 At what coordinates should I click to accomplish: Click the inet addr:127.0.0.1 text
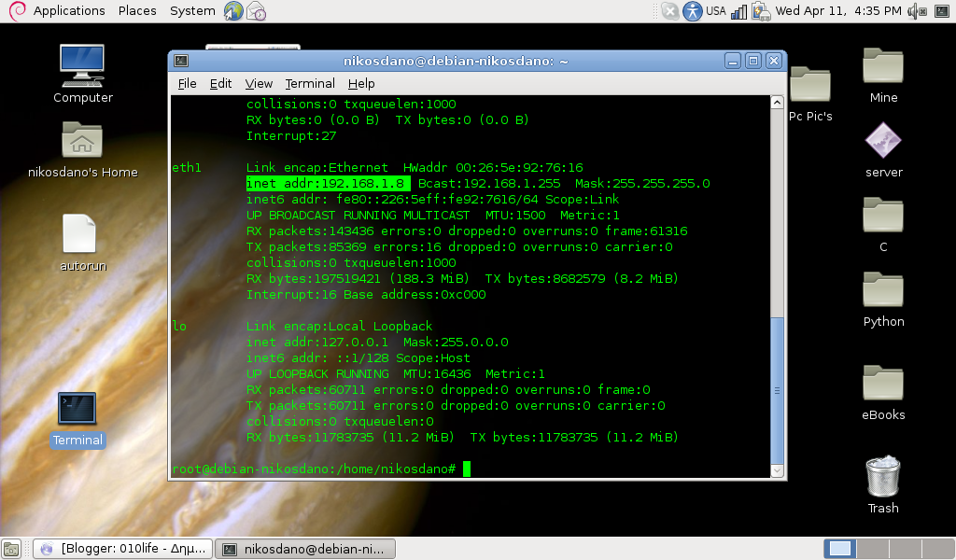point(317,342)
